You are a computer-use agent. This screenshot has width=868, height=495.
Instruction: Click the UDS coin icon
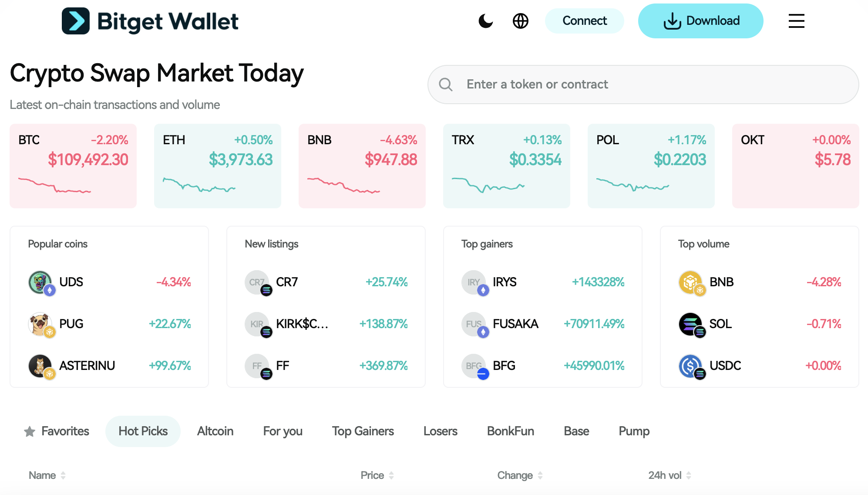coord(40,282)
